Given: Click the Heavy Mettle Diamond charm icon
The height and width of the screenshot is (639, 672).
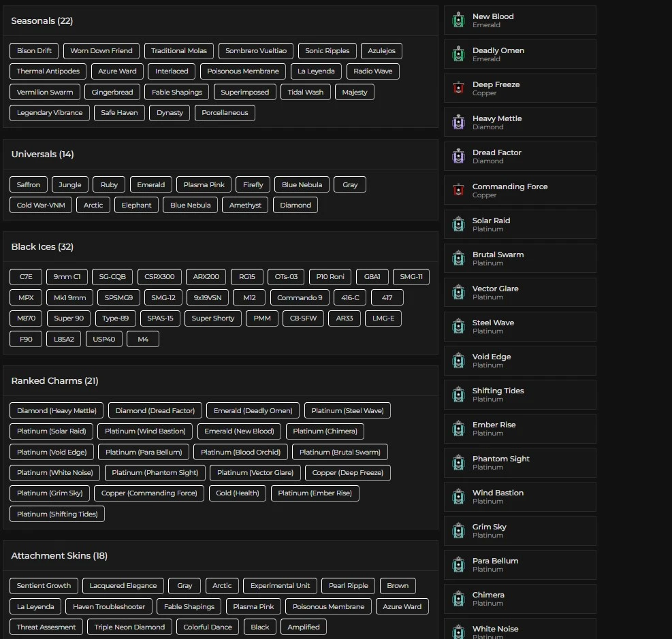Looking at the screenshot, I should tap(458, 122).
